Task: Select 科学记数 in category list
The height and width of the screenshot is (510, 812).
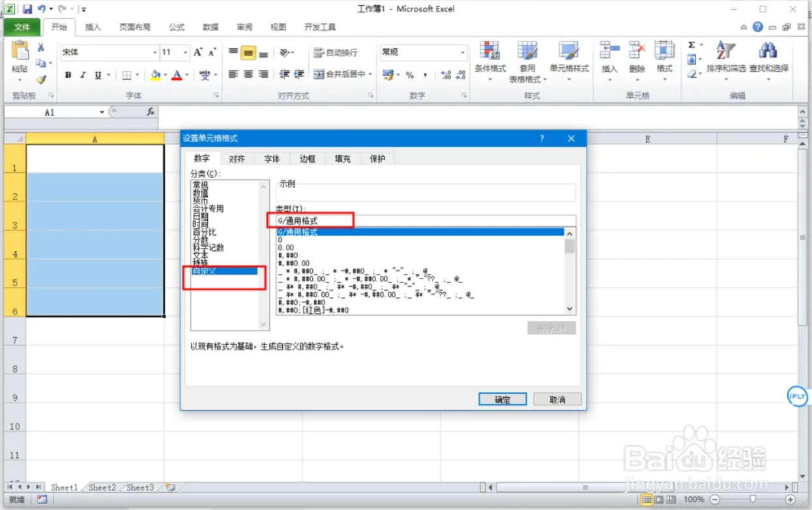Action: pyautogui.click(x=208, y=248)
